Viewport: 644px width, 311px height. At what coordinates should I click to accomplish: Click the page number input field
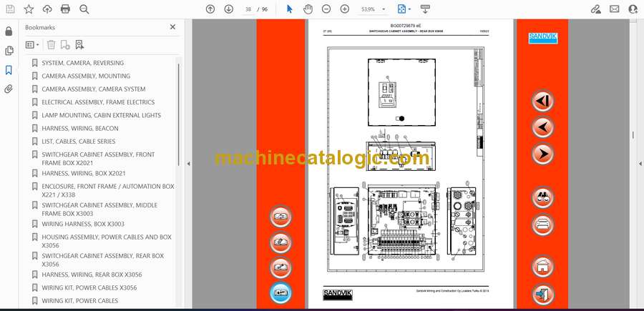tap(248, 9)
